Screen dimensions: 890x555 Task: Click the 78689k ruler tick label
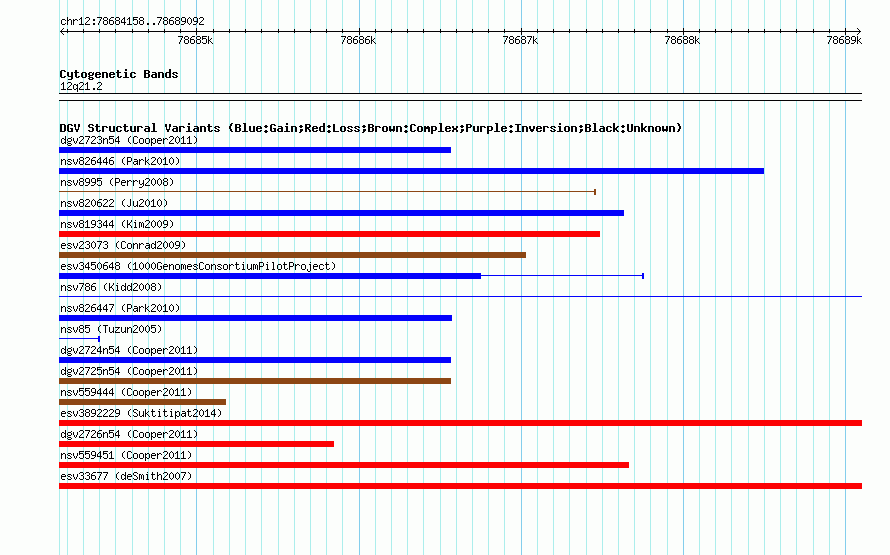point(844,40)
